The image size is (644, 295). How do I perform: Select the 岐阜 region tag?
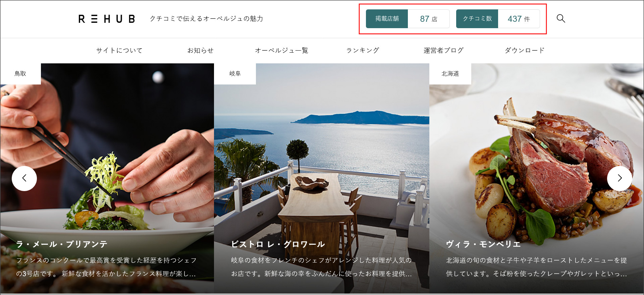(x=235, y=74)
